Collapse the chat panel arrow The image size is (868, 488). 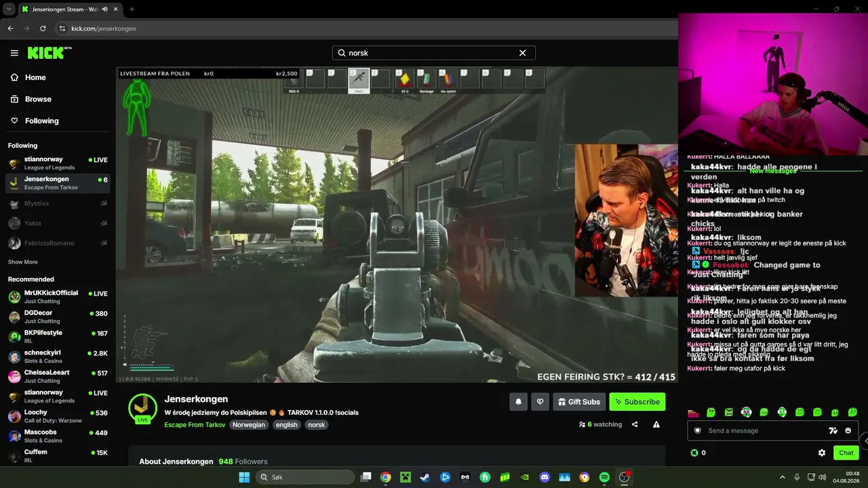[x=864, y=441]
